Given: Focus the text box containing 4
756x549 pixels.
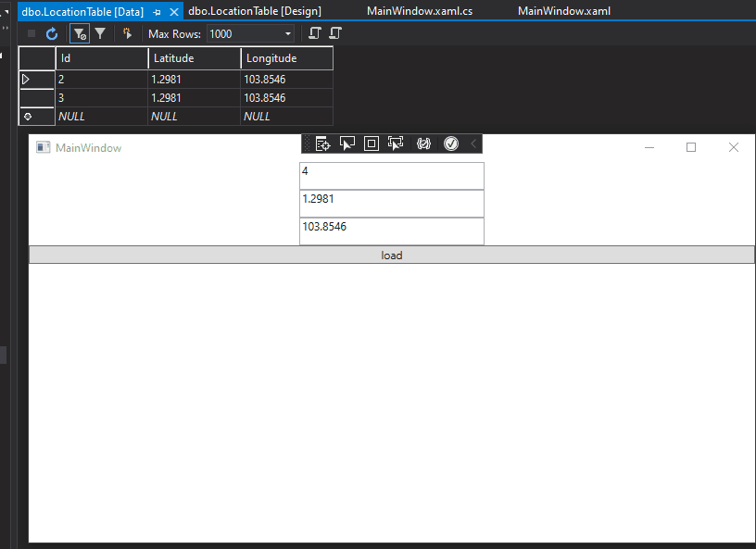Looking at the screenshot, I should point(392,176).
